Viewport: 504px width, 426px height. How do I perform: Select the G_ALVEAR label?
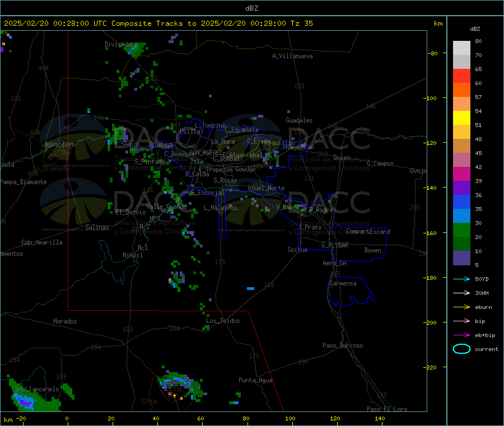coord(335,245)
